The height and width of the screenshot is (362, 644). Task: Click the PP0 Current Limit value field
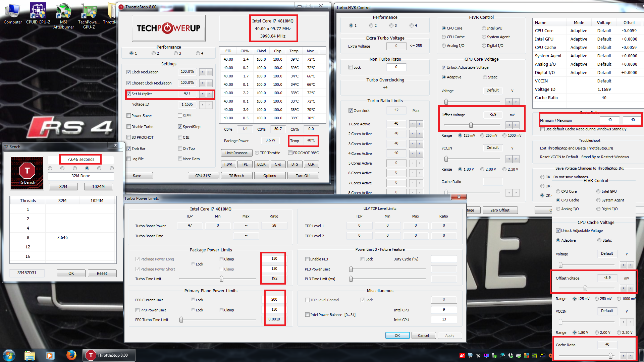pyautogui.click(x=274, y=299)
